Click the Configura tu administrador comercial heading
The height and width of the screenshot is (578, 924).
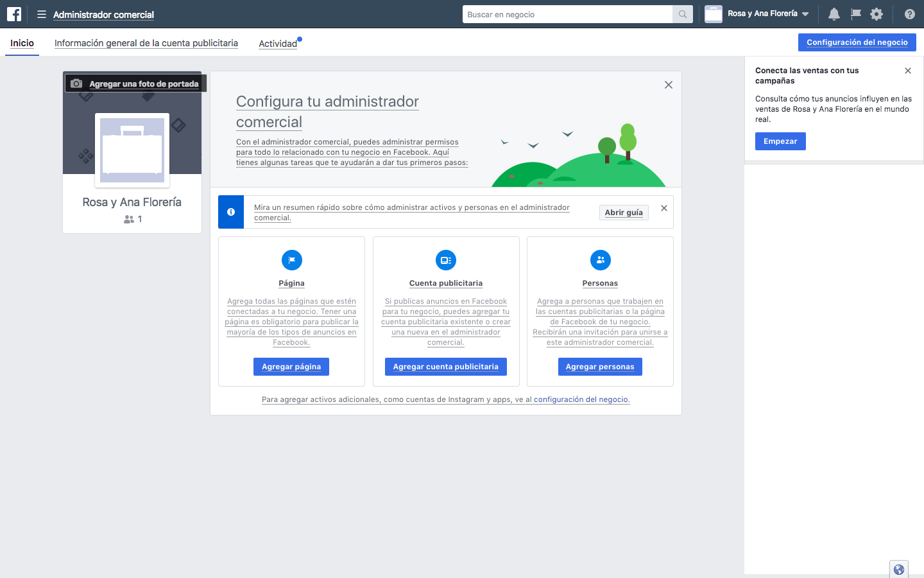(327, 112)
